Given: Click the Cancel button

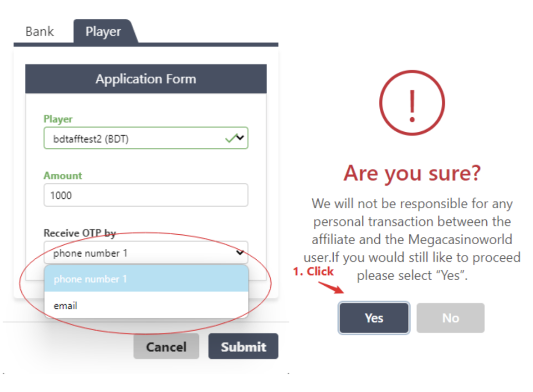Looking at the screenshot, I should (166, 347).
